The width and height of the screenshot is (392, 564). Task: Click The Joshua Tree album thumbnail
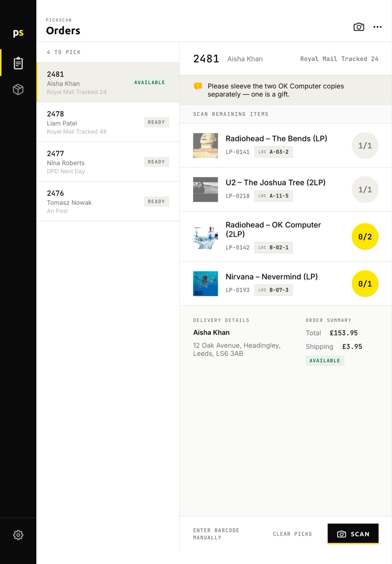tap(206, 189)
